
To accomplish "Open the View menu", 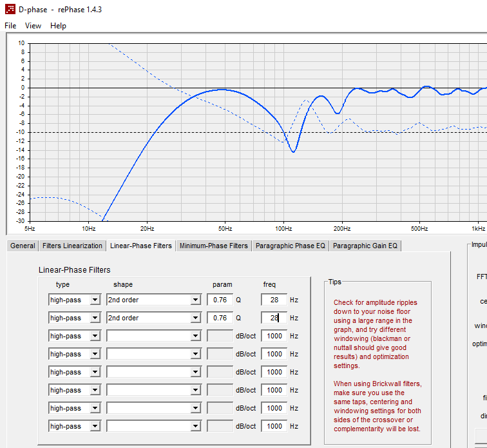I will (33, 26).
